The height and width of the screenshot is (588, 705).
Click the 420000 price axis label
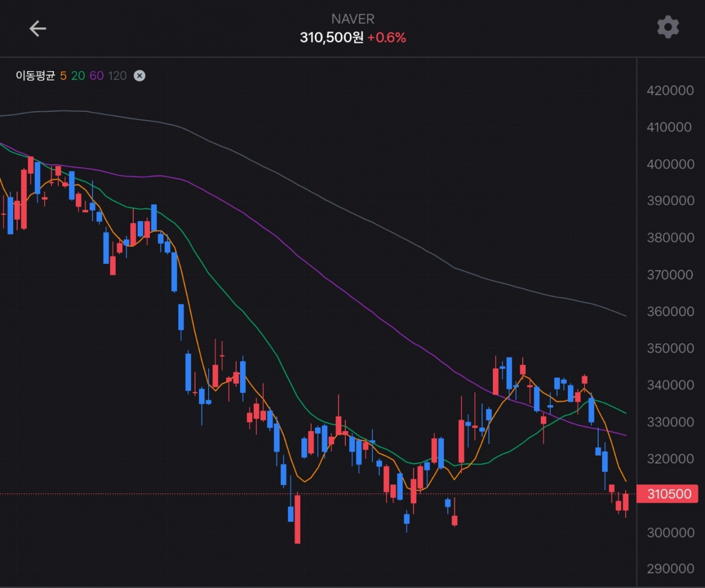[670, 90]
